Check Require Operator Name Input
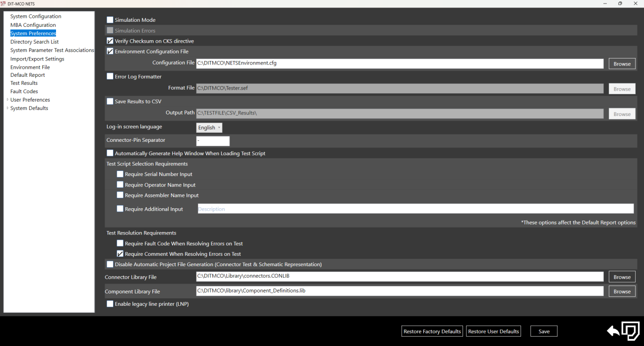The image size is (644, 346). point(120,184)
